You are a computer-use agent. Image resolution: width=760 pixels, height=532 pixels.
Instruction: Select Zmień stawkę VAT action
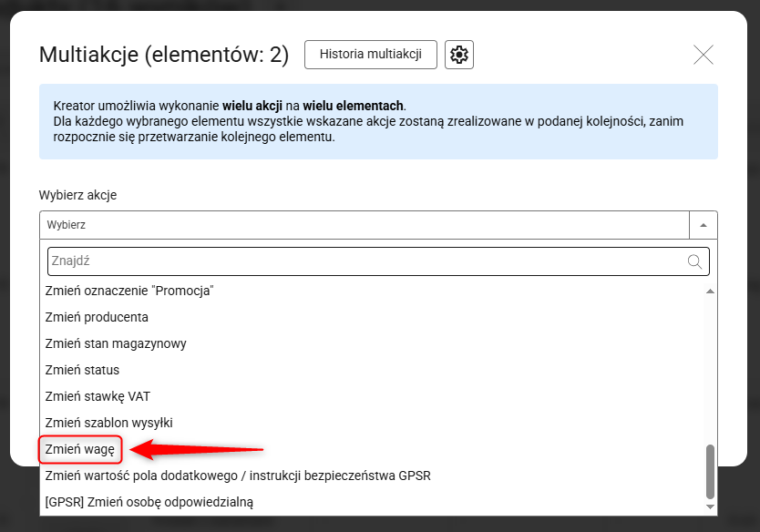98,396
